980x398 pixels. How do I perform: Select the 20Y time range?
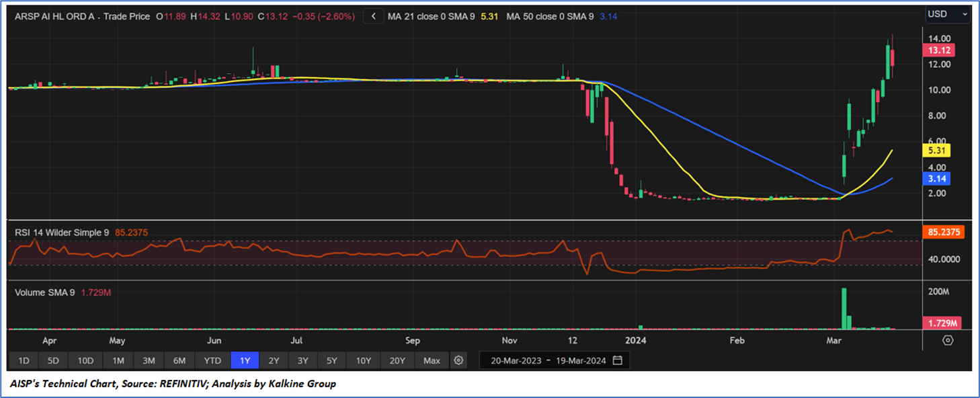pyautogui.click(x=397, y=360)
